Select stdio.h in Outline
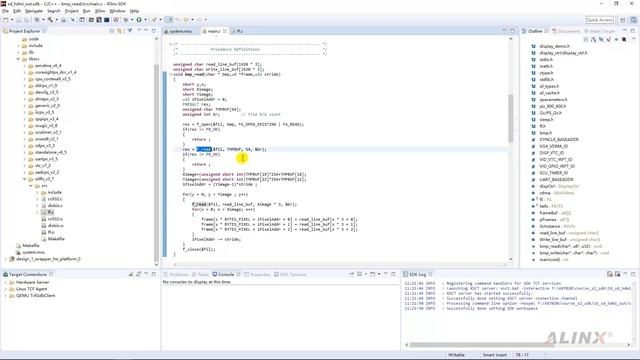The width and height of the screenshot is (640, 360). (x=546, y=59)
